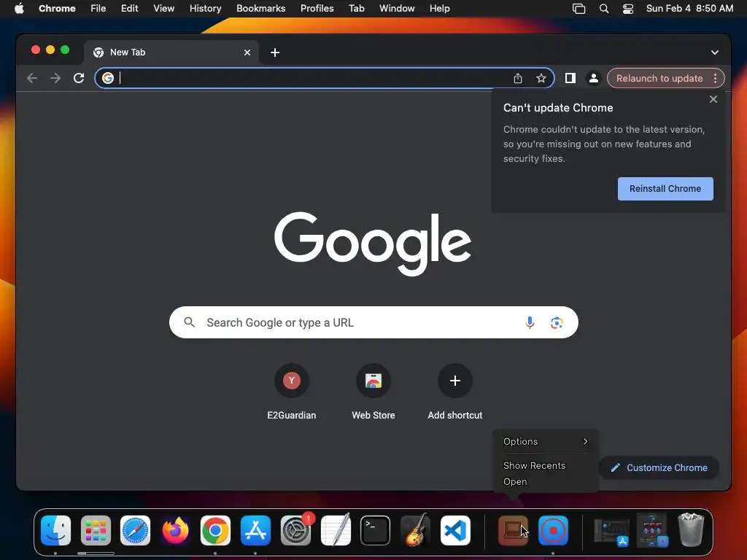Bookmark this tab with star icon
Viewport: 747px width, 560px height.
[541, 78]
